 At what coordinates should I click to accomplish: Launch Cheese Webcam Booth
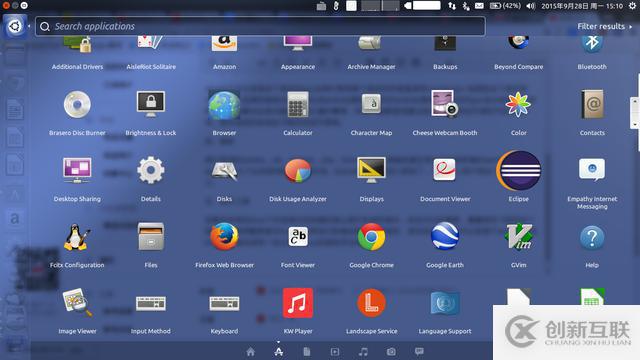tap(444, 104)
